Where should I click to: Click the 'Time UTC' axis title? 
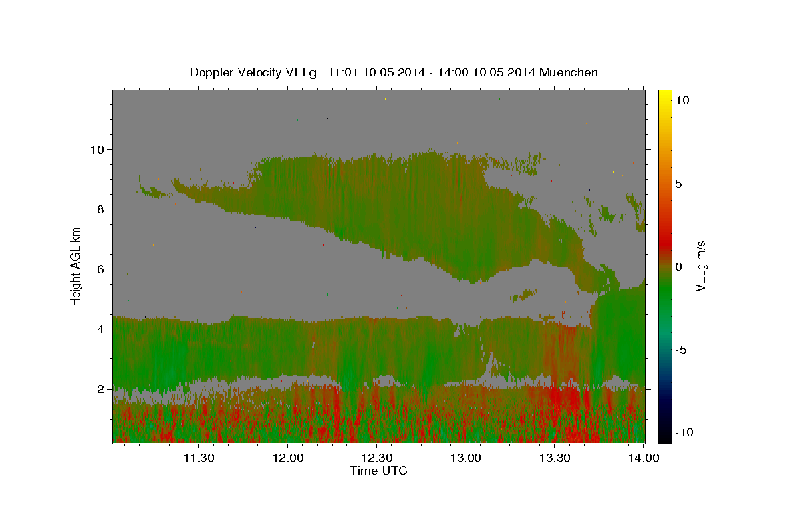(x=378, y=471)
